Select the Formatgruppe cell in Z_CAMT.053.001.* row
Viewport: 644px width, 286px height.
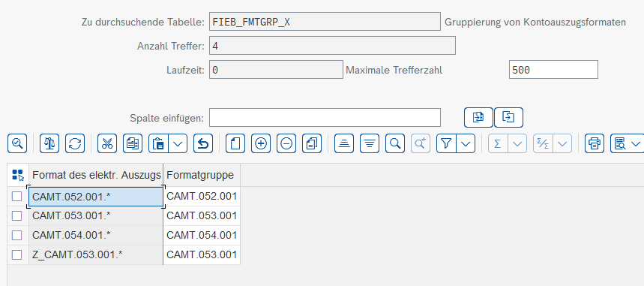coord(202,255)
